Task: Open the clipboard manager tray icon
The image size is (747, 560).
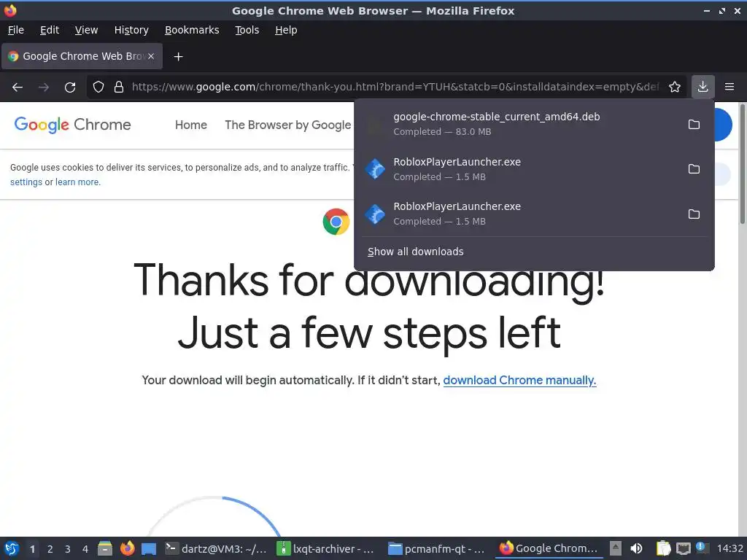Action: tap(663, 548)
